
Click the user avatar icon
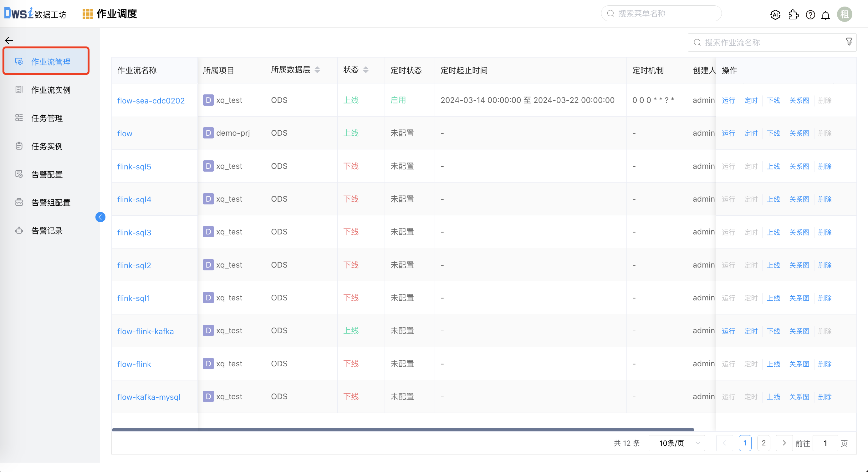(845, 14)
